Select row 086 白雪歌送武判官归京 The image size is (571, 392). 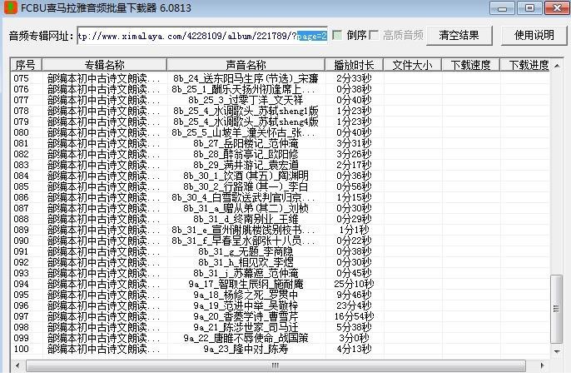point(280,197)
